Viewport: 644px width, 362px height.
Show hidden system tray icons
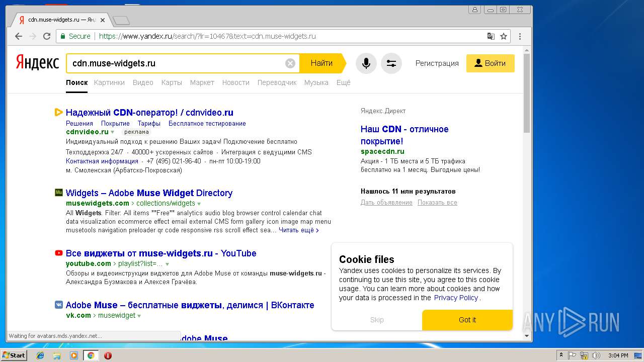(561, 355)
